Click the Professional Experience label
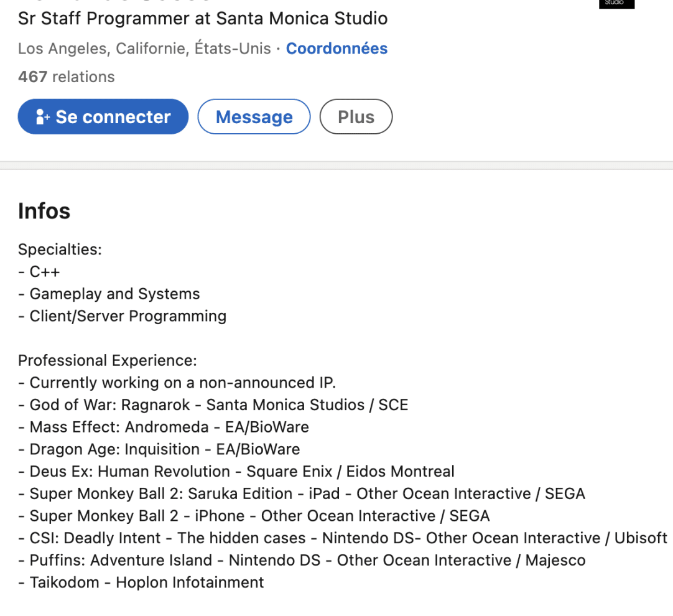673x616 pixels. click(108, 361)
